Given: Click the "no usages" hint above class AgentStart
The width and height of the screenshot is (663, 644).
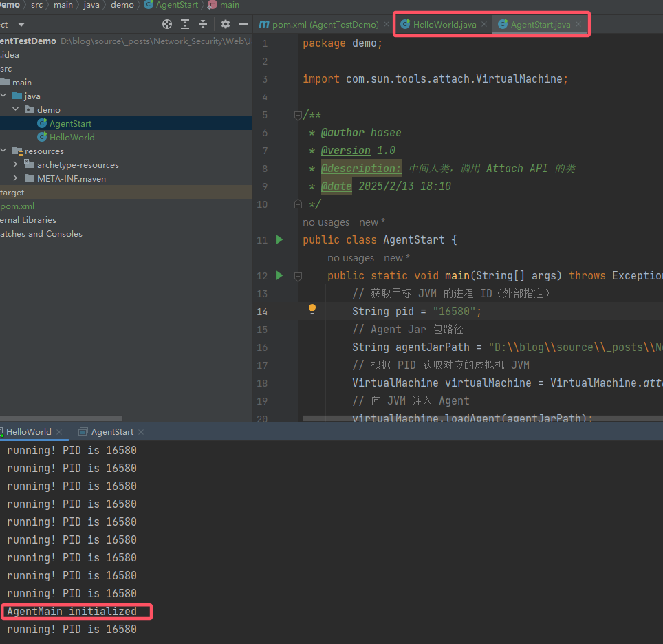Looking at the screenshot, I should (x=326, y=222).
